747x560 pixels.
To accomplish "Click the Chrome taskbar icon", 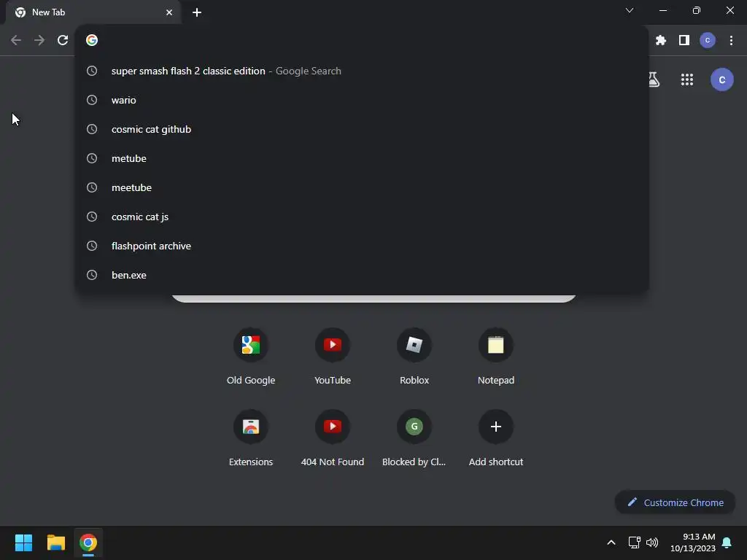I will (88, 542).
